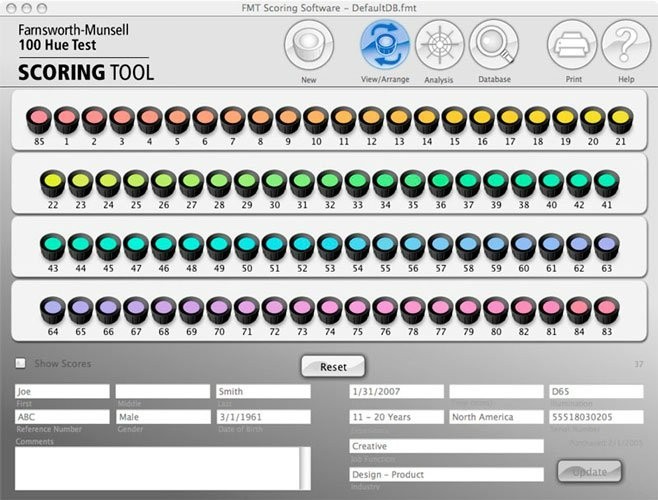The width and height of the screenshot is (658, 500).
Task: Select the misplaced cap number 39
Action: click(x=496, y=183)
